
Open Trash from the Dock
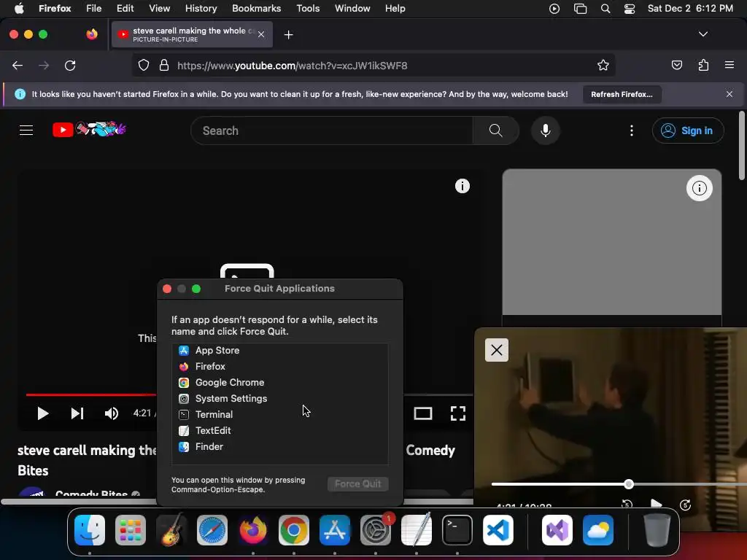tap(657, 530)
